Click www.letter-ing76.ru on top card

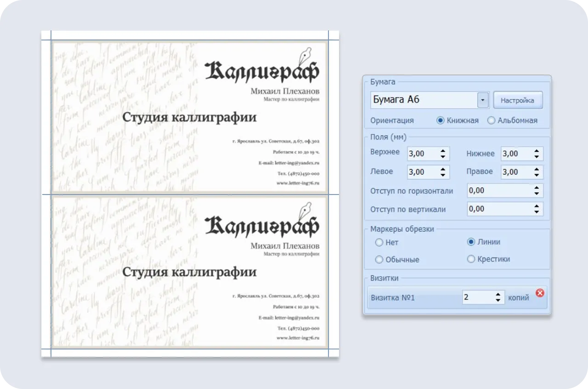click(298, 183)
